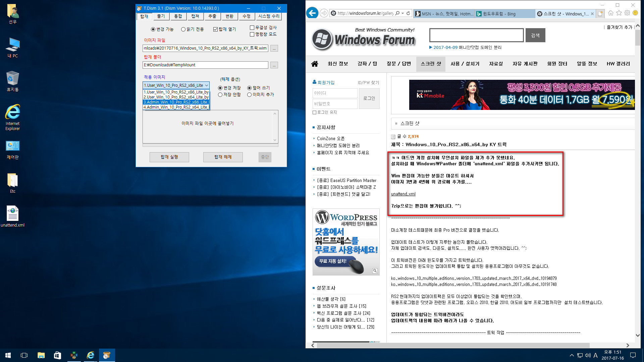Select the 내 PC desktop icon
Screen dimensions: 644x362
13,48
